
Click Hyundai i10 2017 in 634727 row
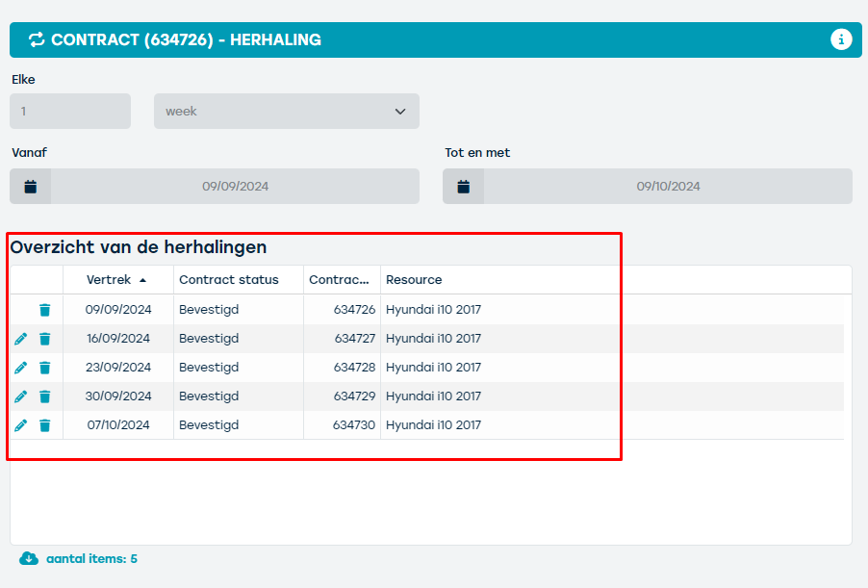(x=433, y=339)
